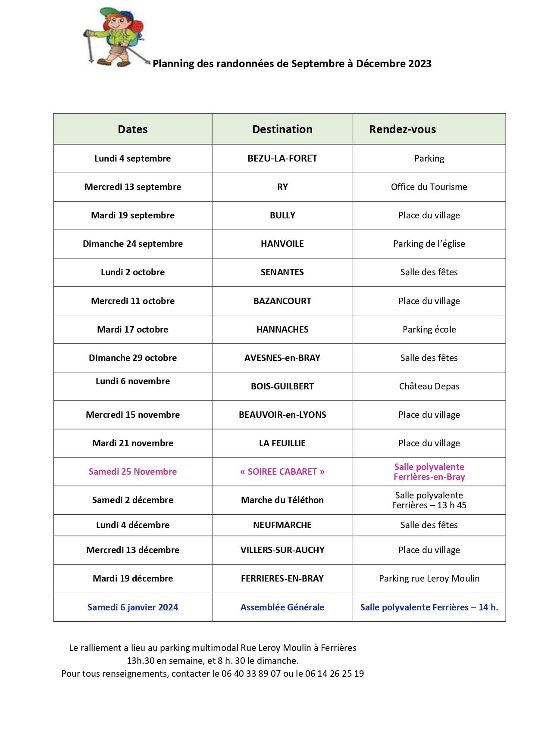Select the document title about Septembre à Décembre 2023

(292, 64)
